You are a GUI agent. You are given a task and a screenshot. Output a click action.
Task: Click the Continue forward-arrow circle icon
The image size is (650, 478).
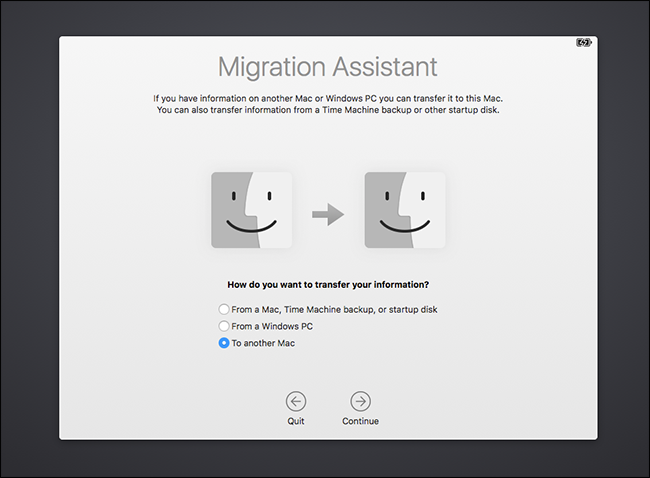click(x=360, y=401)
